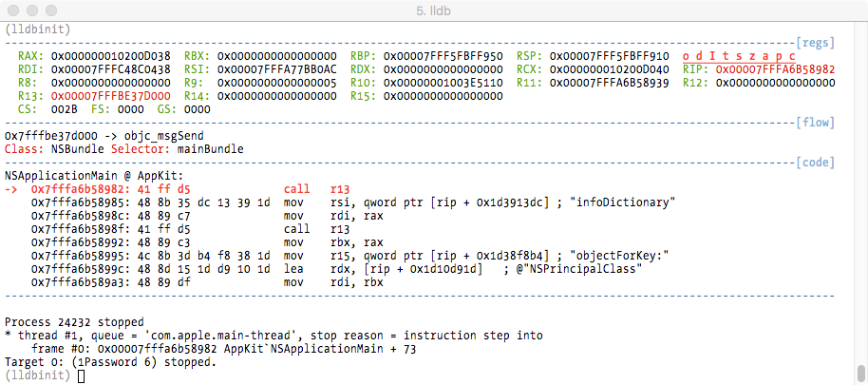Click the top (lldbinit) prompt line

pos(38,29)
